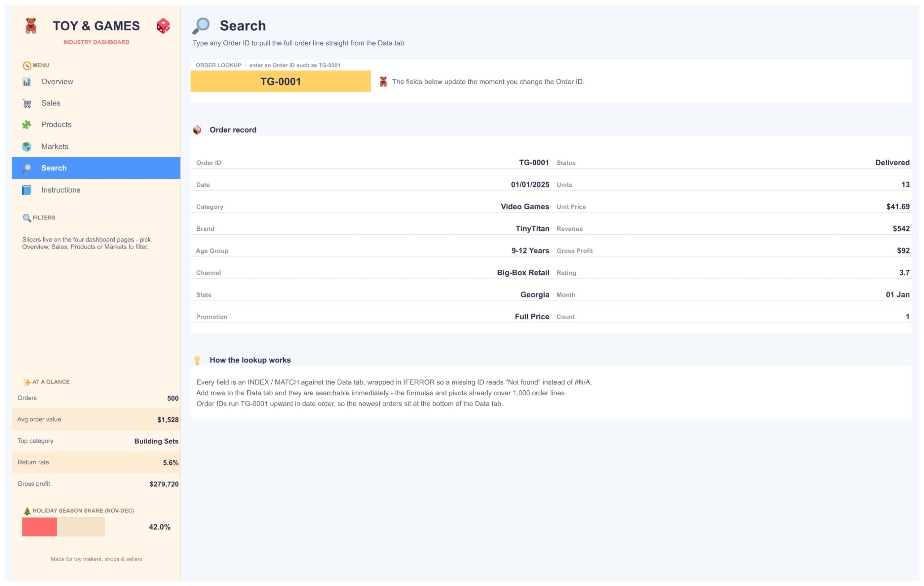Select the TinyTitan brand value

click(x=532, y=229)
